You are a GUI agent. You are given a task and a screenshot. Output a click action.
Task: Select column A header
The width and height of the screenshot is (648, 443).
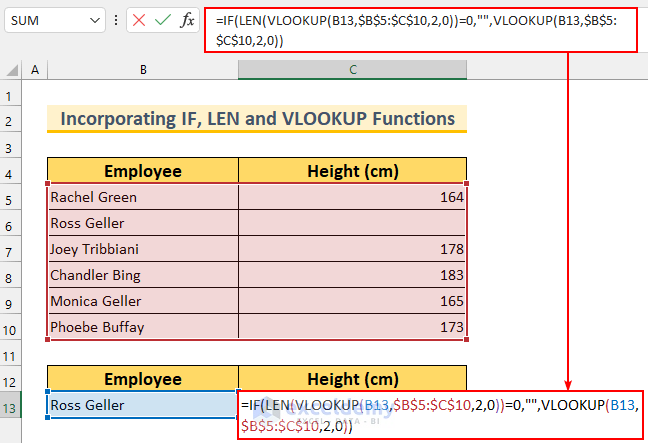tap(35, 69)
